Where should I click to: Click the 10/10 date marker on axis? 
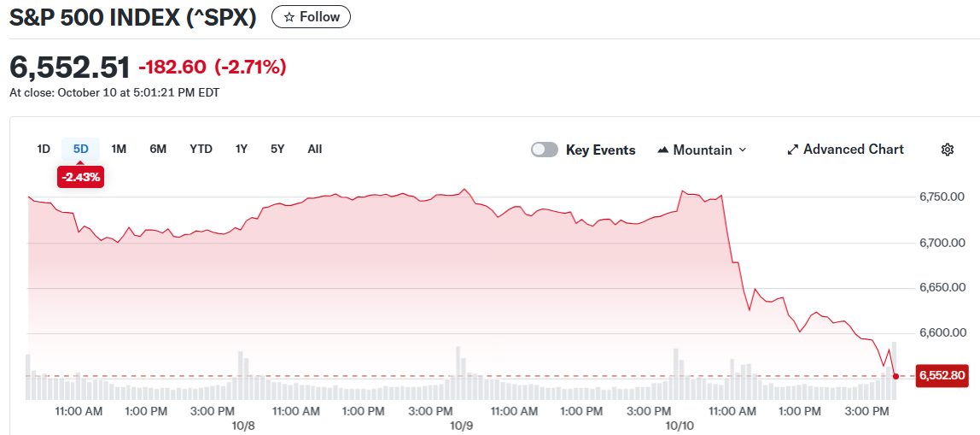click(680, 425)
